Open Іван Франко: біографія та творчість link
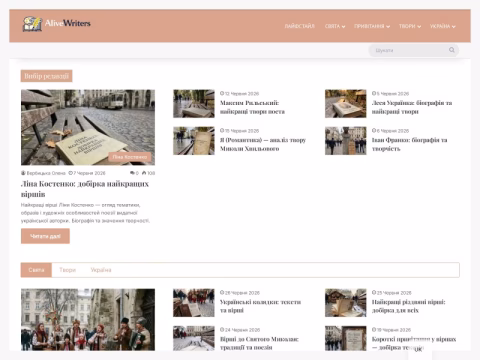The image size is (480, 360). [409, 144]
